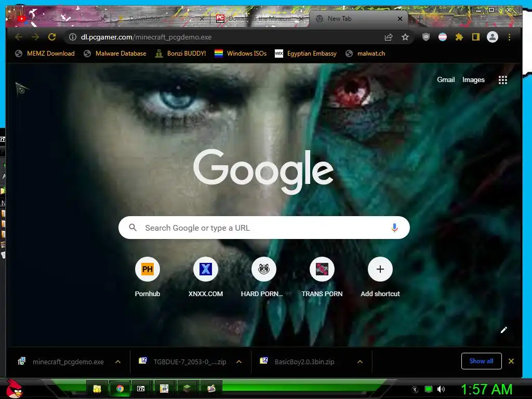Click the striped flag extension icon
This screenshot has height=399, width=532.
click(443, 37)
